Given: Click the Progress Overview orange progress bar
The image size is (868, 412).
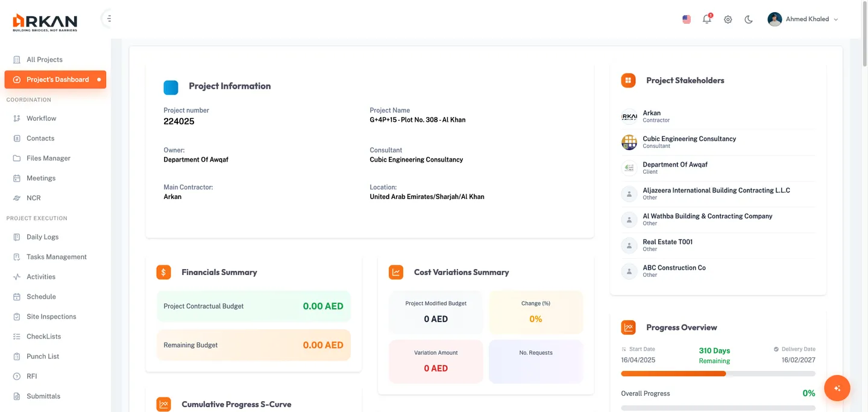Looking at the screenshot, I should pyautogui.click(x=673, y=373).
